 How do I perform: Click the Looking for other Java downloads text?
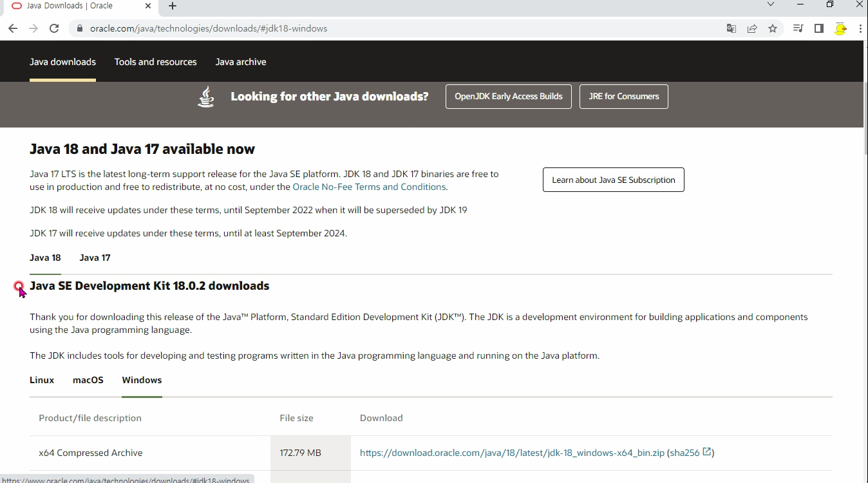(x=330, y=97)
